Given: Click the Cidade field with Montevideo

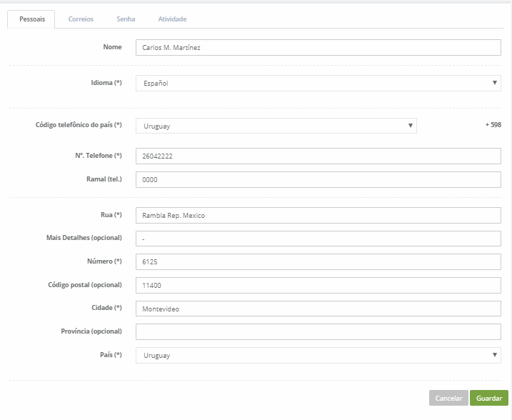Looking at the screenshot, I should [x=318, y=309].
